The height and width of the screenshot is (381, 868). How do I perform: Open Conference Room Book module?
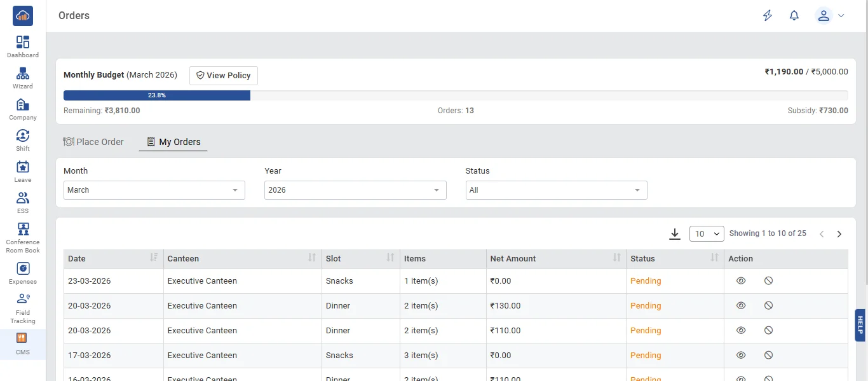(x=23, y=237)
